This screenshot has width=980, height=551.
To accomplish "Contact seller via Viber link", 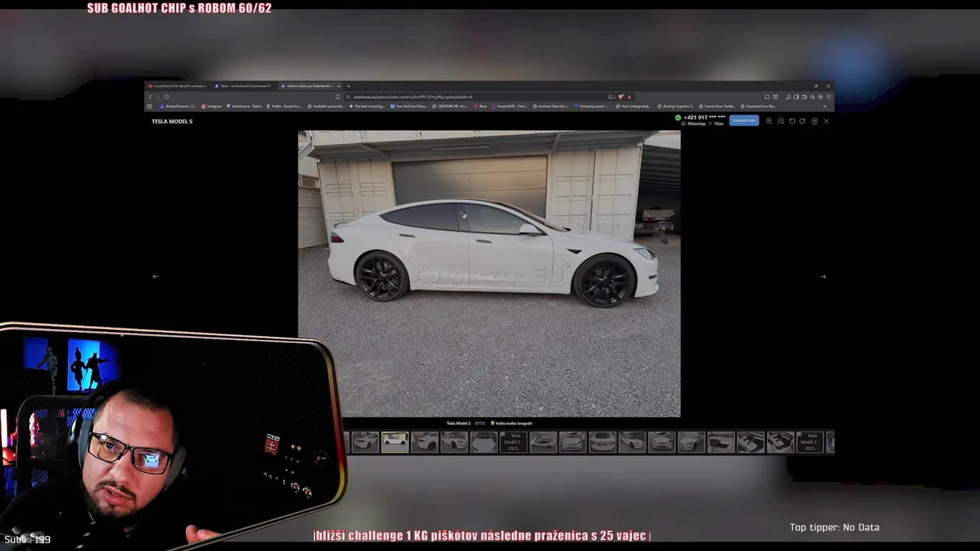I will [715, 123].
